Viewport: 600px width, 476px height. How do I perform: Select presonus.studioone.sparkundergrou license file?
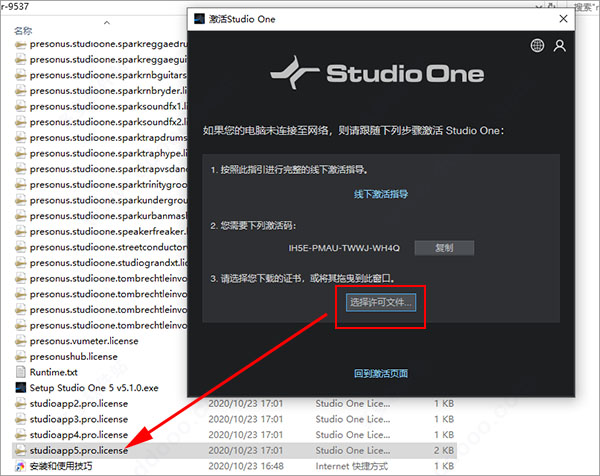(x=109, y=200)
